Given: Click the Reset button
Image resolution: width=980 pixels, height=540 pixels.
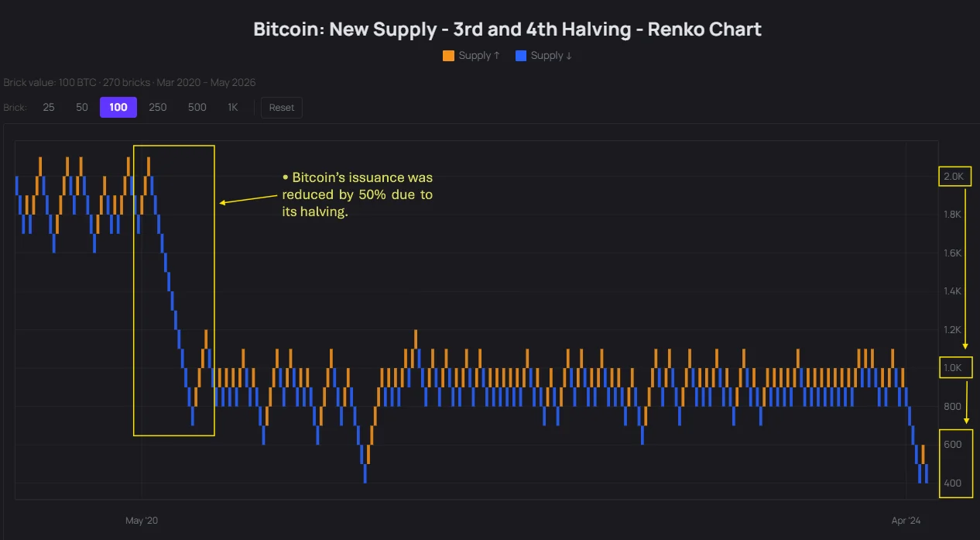Looking at the screenshot, I should (282, 108).
